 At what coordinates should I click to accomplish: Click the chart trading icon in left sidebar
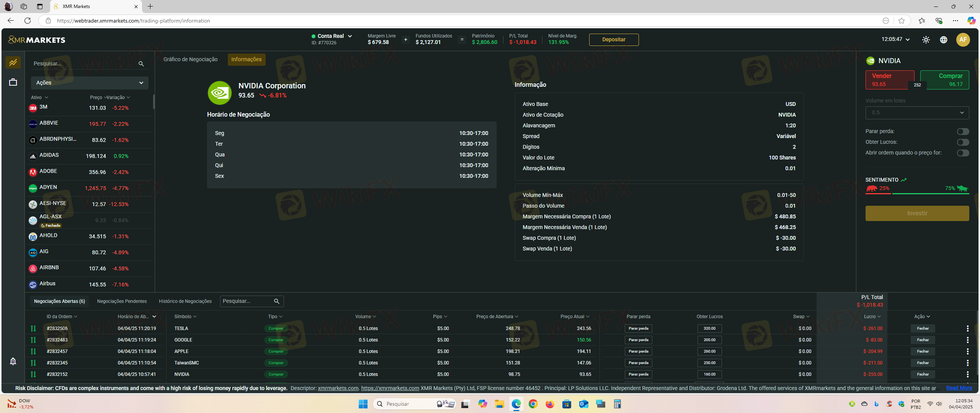[13, 62]
